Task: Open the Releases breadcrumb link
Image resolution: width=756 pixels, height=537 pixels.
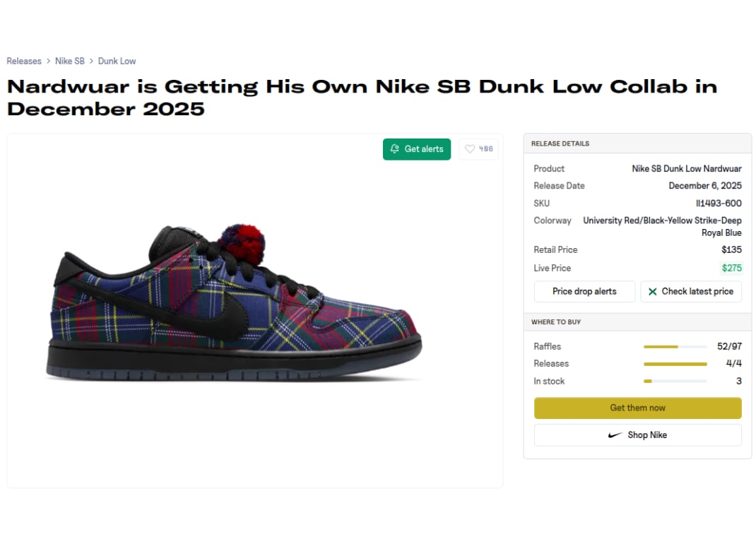Action: tap(24, 61)
